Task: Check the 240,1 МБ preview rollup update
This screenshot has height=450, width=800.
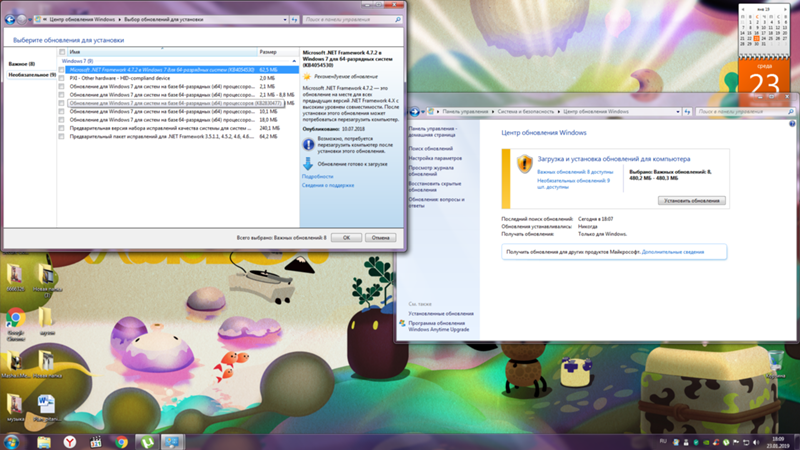Action: pyautogui.click(x=62, y=128)
